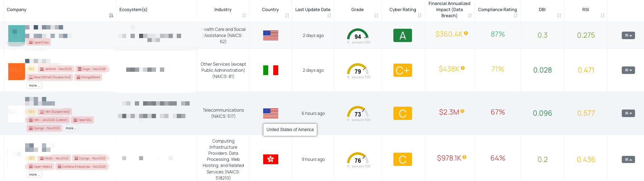Click the KEV tag beside Jenkins - Dec2025

31,69
